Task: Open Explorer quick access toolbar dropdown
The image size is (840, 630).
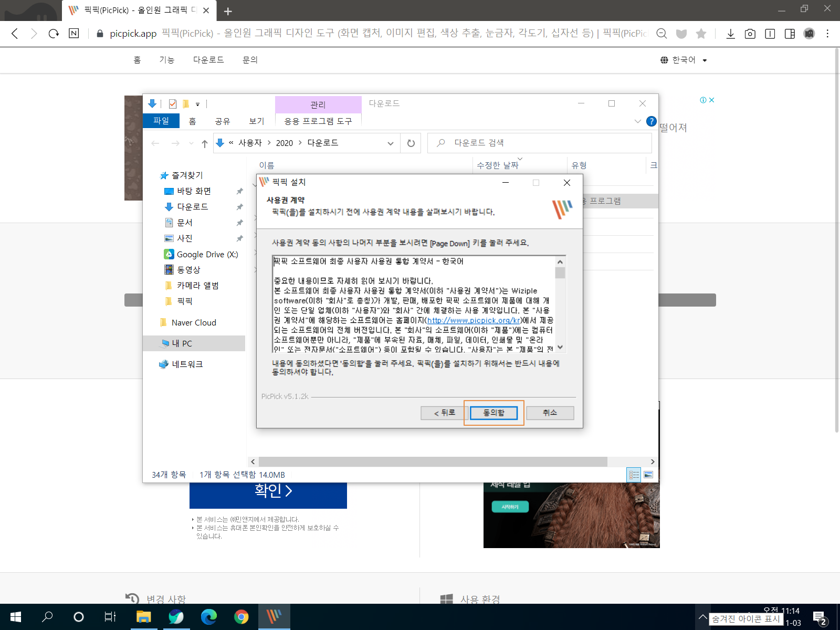Action: pos(198,104)
